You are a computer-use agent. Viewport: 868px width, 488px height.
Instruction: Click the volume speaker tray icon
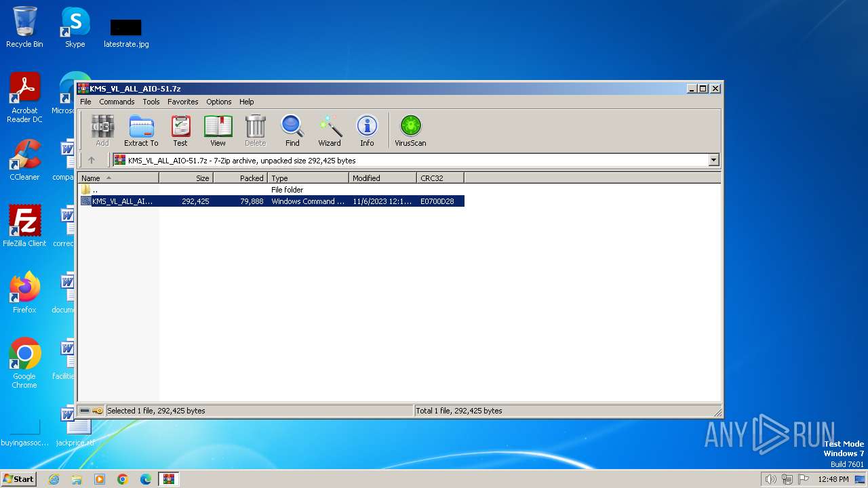point(771,479)
